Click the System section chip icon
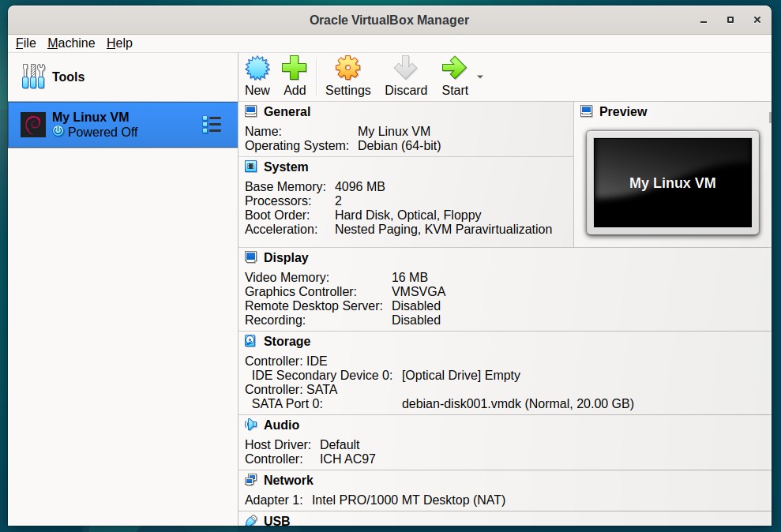Screen dimensions: 781x532 coord(251,167)
